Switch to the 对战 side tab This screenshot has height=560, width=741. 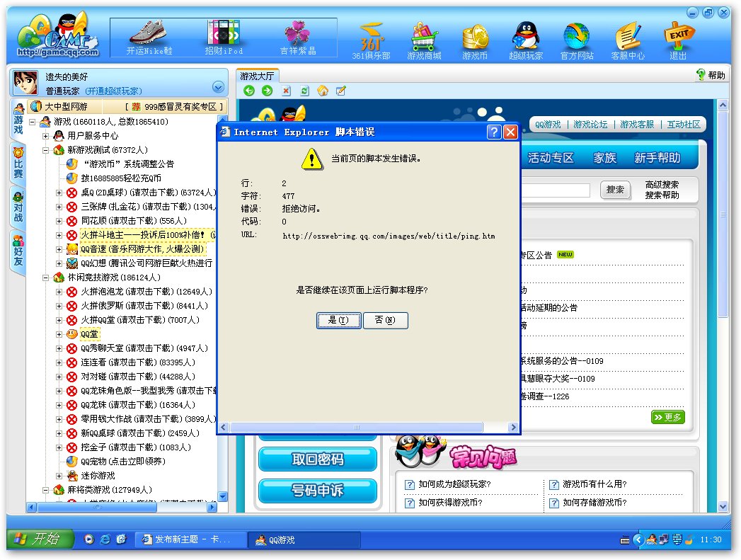point(18,207)
